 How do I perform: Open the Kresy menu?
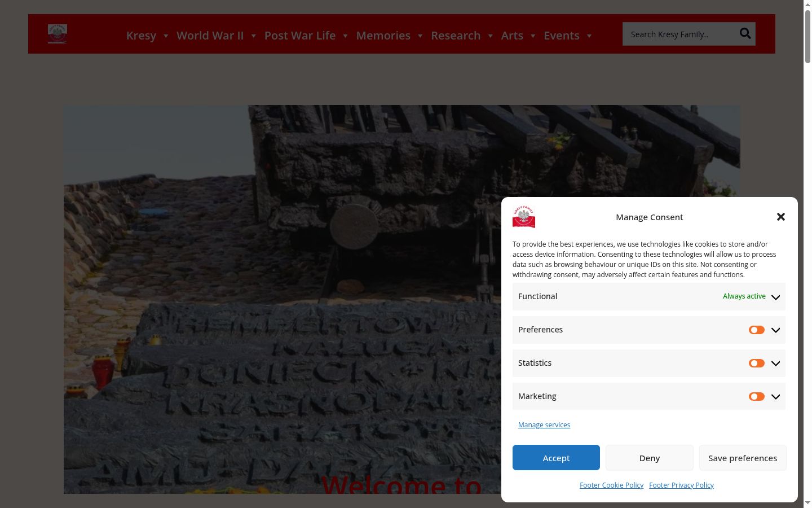pyautogui.click(x=148, y=35)
